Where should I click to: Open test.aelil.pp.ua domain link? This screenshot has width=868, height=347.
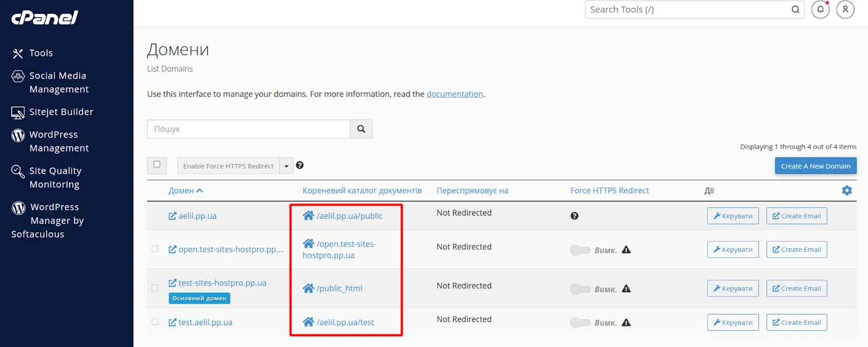click(x=200, y=323)
